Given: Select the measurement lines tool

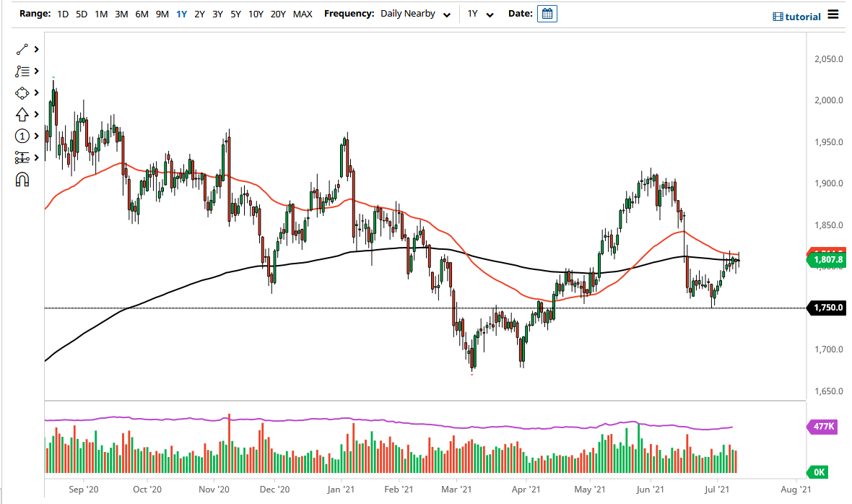Looking at the screenshot, I should click(x=22, y=157).
